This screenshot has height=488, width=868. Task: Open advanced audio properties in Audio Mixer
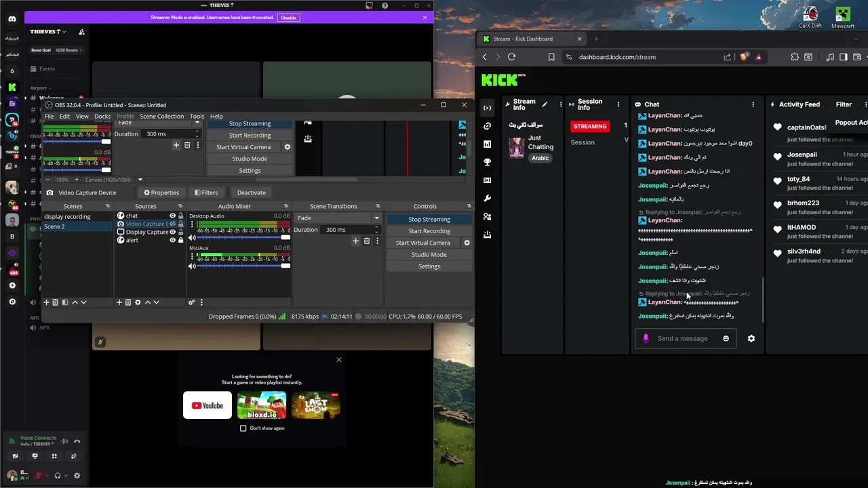[x=192, y=302]
